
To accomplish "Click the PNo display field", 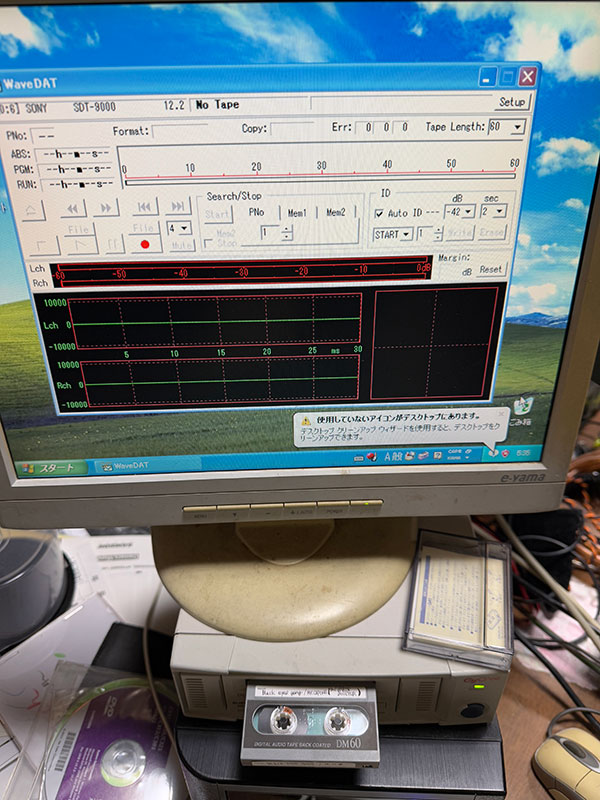I will pos(42,136).
